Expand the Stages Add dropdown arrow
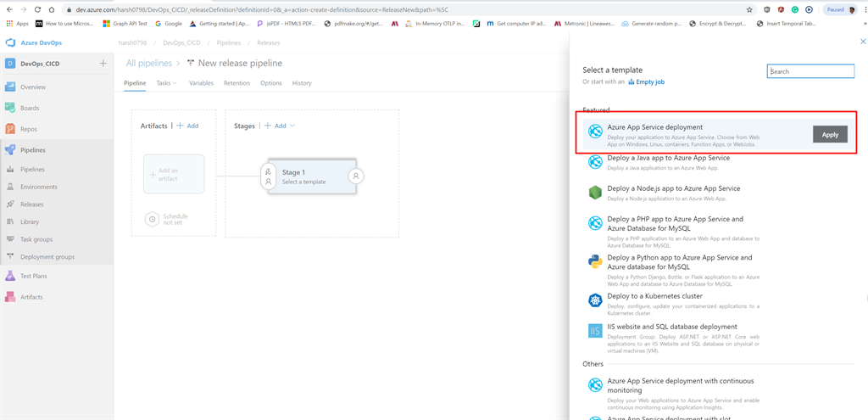 [x=292, y=126]
